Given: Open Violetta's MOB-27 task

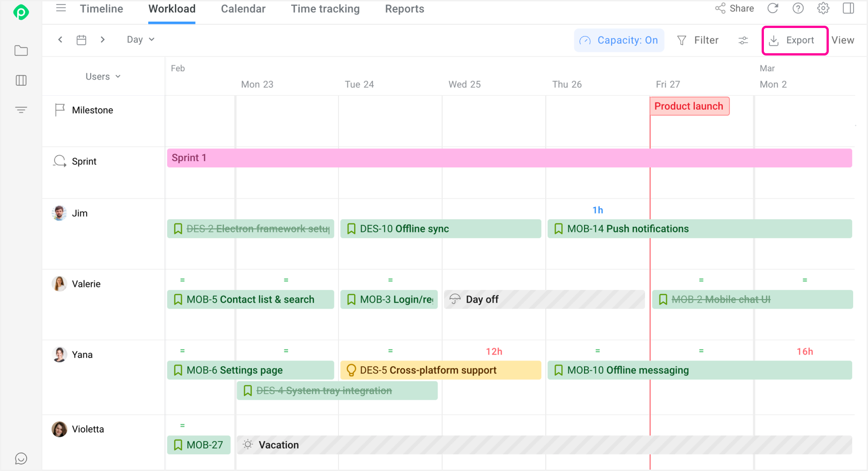Looking at the screenshot, I should [x=199, y=445].
